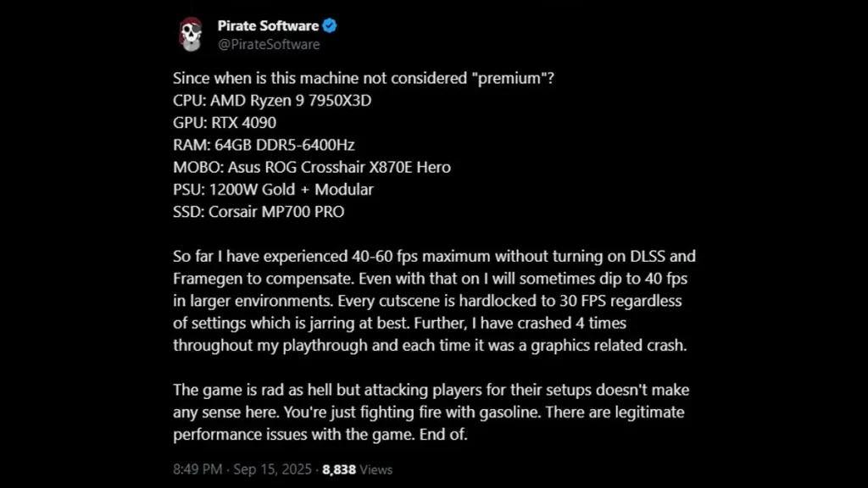
Task: Click the MOBO: Asus ROG Crosshair line
Action: tap(312, 167)
